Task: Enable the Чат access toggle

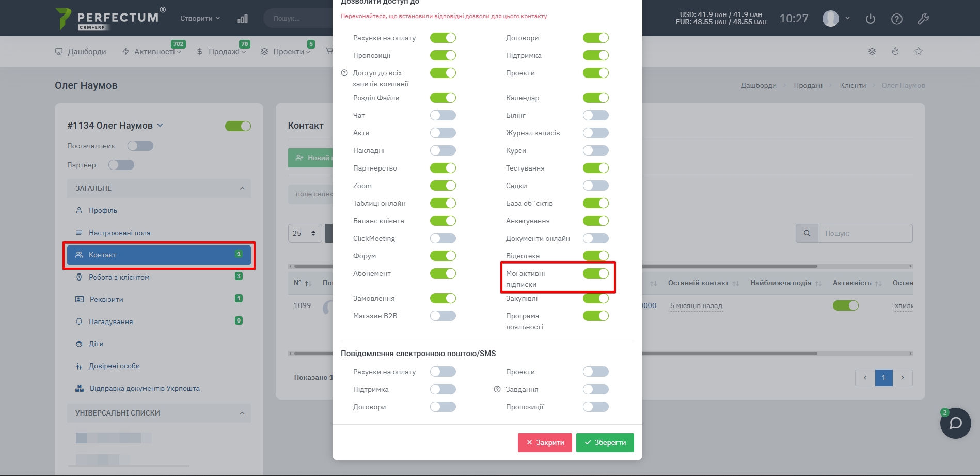Action: click(x=443, y=115)
